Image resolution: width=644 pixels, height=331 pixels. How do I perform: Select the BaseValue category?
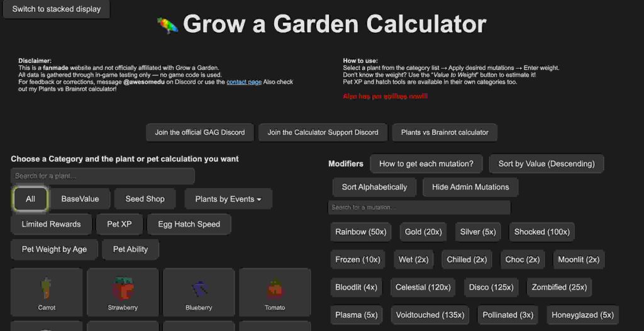(80, 199)
